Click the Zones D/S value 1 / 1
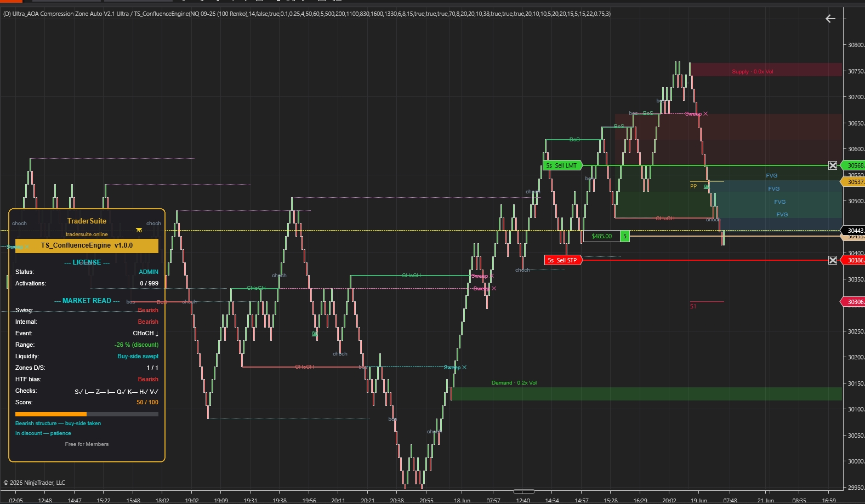This screenshot has height=504, width=865. 152,368
